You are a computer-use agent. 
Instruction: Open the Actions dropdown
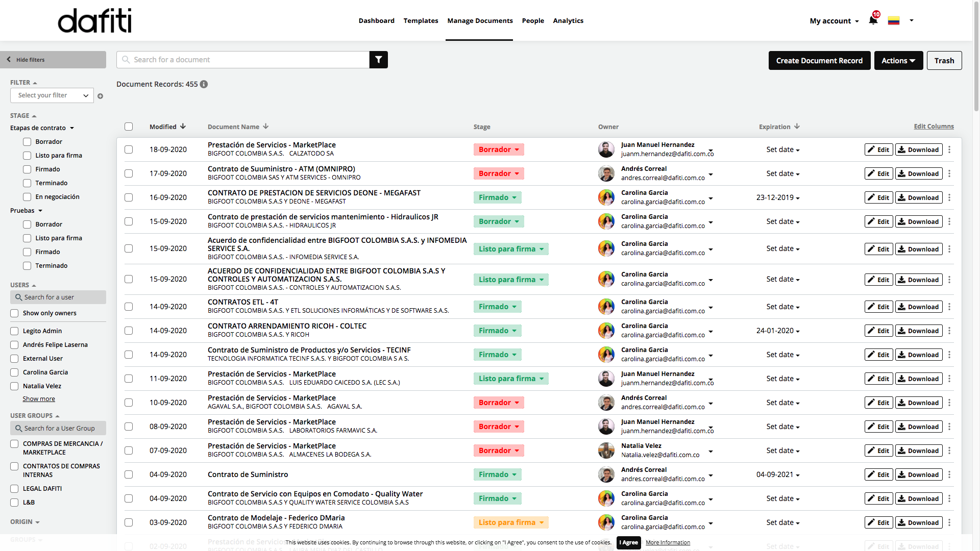click(x=898, y=61)
